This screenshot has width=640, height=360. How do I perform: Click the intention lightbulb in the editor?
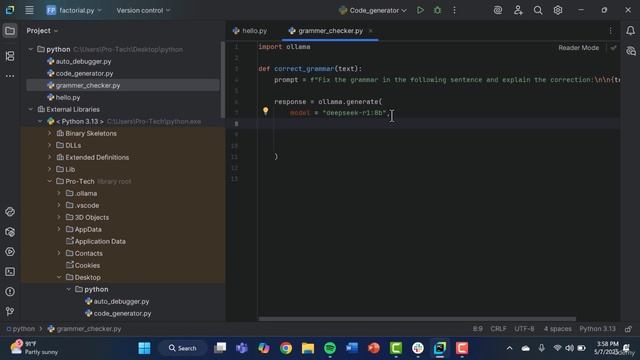point(265,111)
